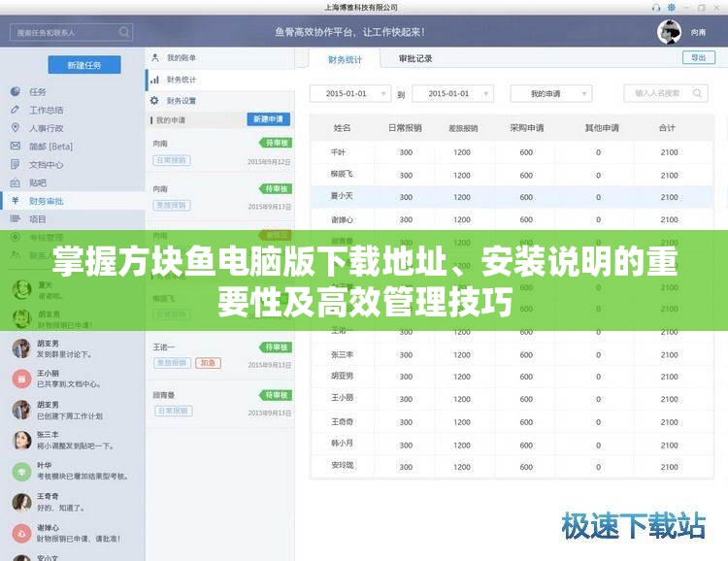Open 胡亚男 message 已创建下周工作计划
The width and height of the screenshot is (728, 561).
(73, 410)
